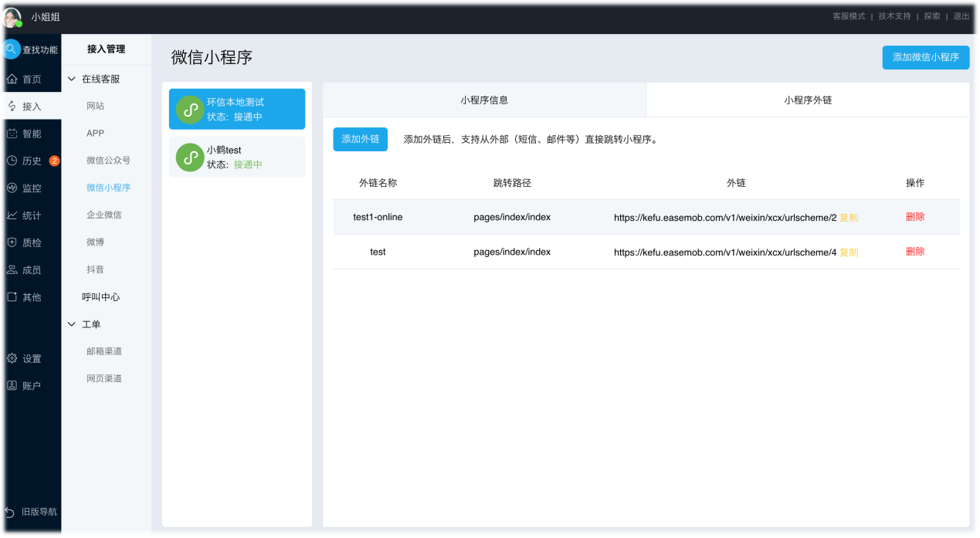Select the 环信本地测试 mini program card

[x=237, y=109]
